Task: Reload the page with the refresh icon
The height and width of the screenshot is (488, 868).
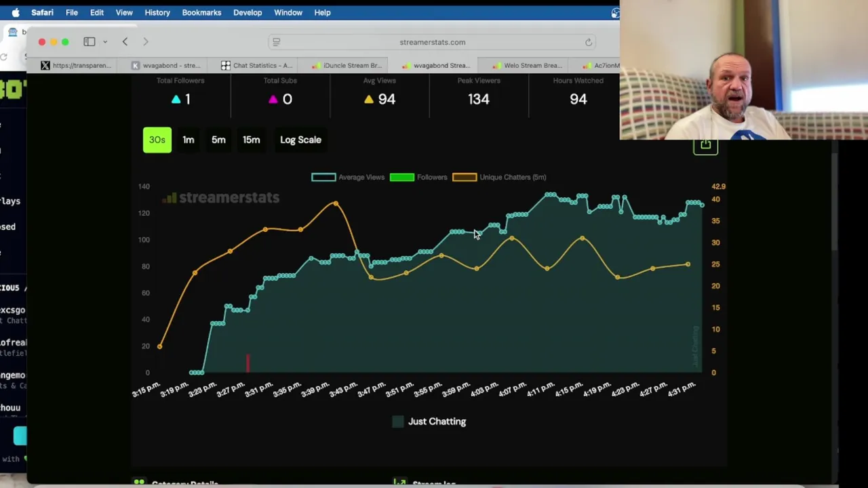Action: (589, 42)
